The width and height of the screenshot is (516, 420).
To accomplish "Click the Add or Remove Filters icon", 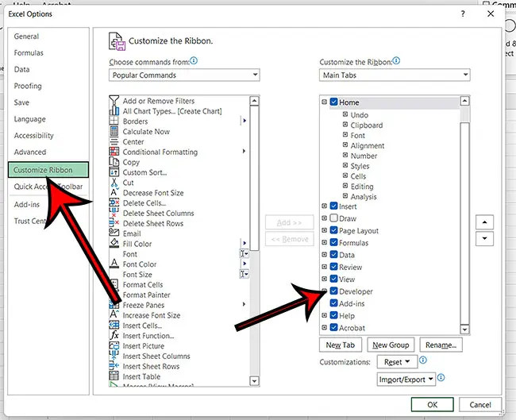I will (x=115, y=101).
